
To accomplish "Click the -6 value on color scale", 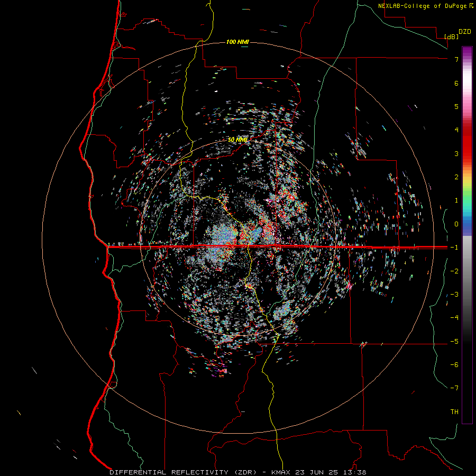I will point(454,365).
